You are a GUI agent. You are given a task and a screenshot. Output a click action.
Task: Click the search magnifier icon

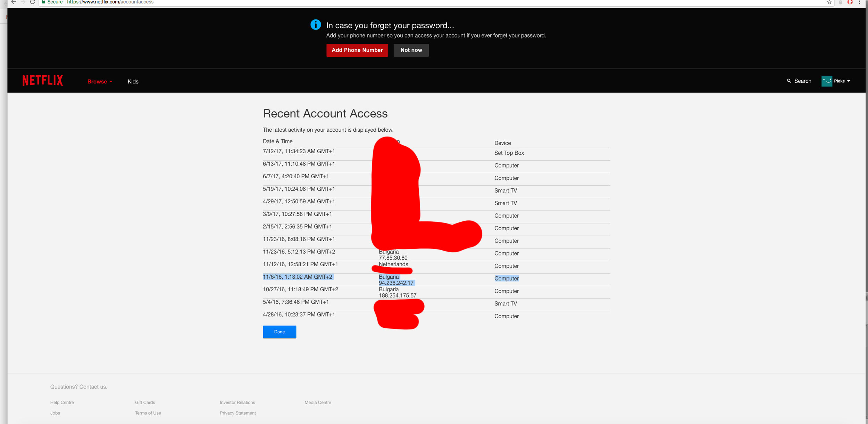789,81
